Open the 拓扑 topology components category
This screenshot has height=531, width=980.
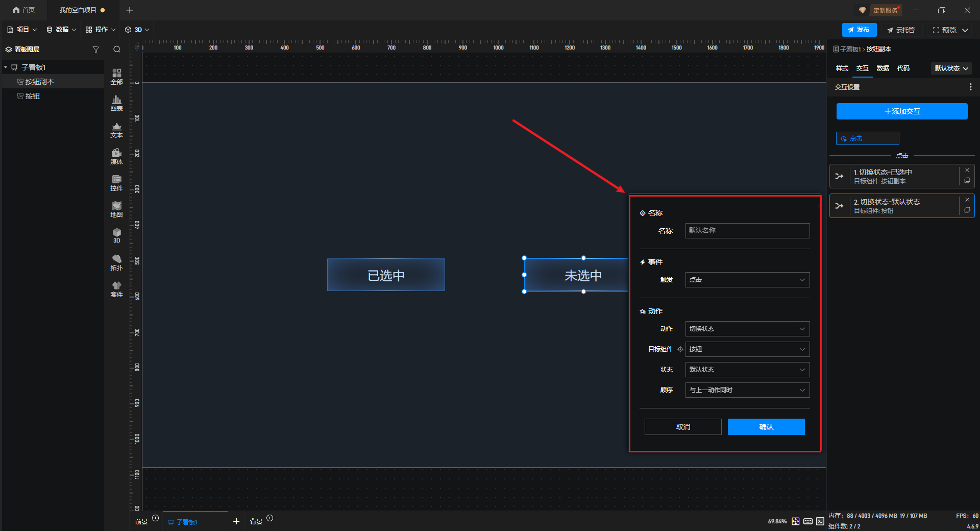point(116,262)
